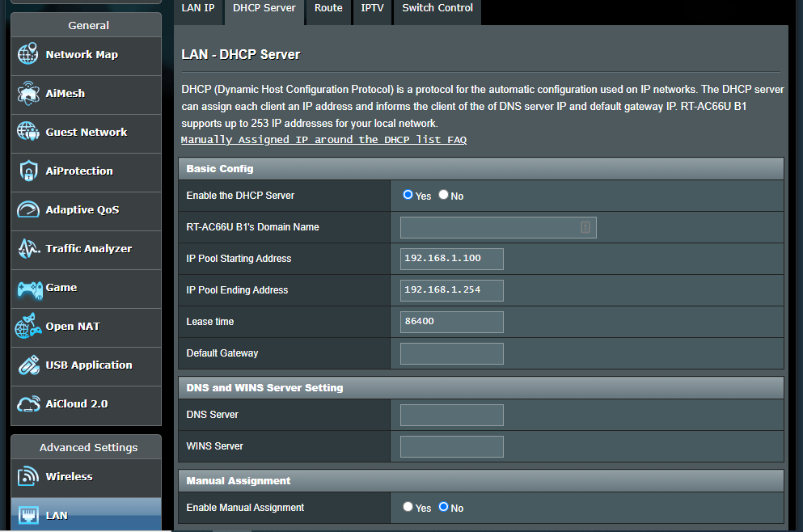The width and height of the screenshot is (803, 532).
Task: Click the IP Pool Starting Address field
Action: click(x=451, y=259)
